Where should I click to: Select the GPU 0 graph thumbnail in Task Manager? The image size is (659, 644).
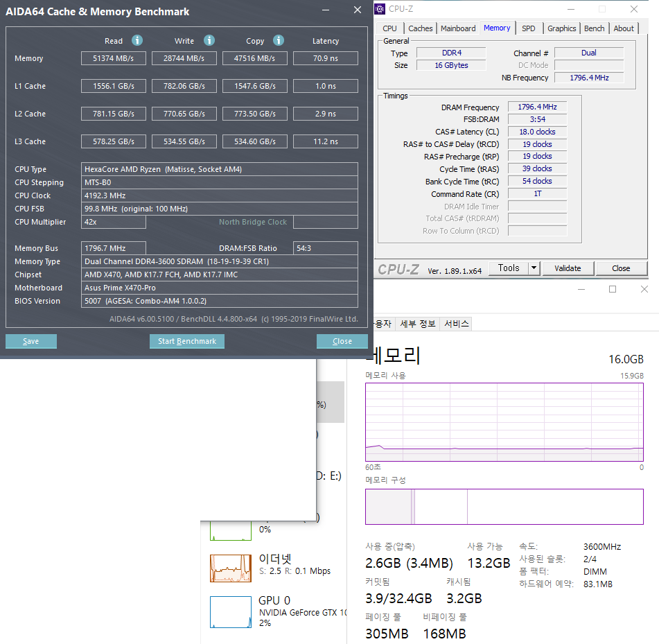coord(231,612)
